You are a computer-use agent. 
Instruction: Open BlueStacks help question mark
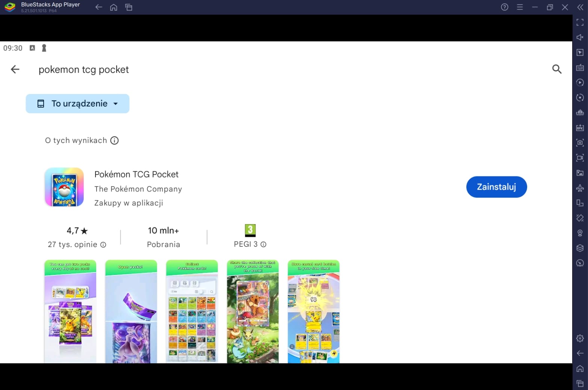click(x=505, y=7)
